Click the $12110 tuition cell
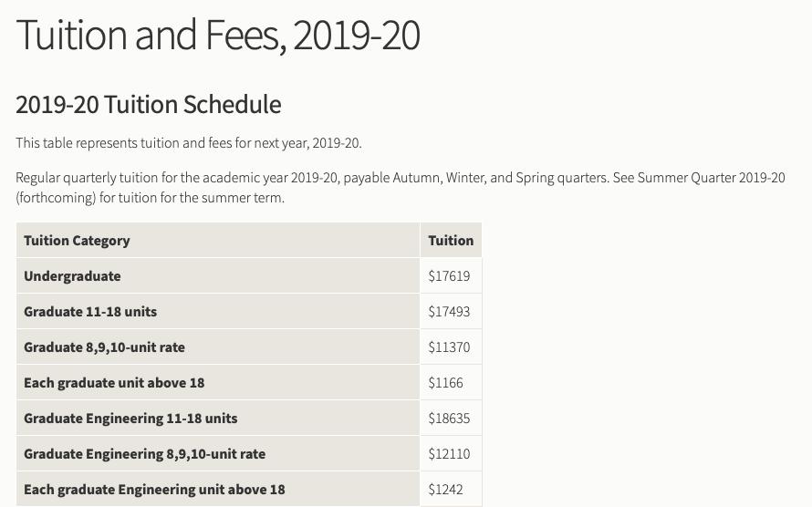Screen dimensions: 812x507 [x=449, y=454]
